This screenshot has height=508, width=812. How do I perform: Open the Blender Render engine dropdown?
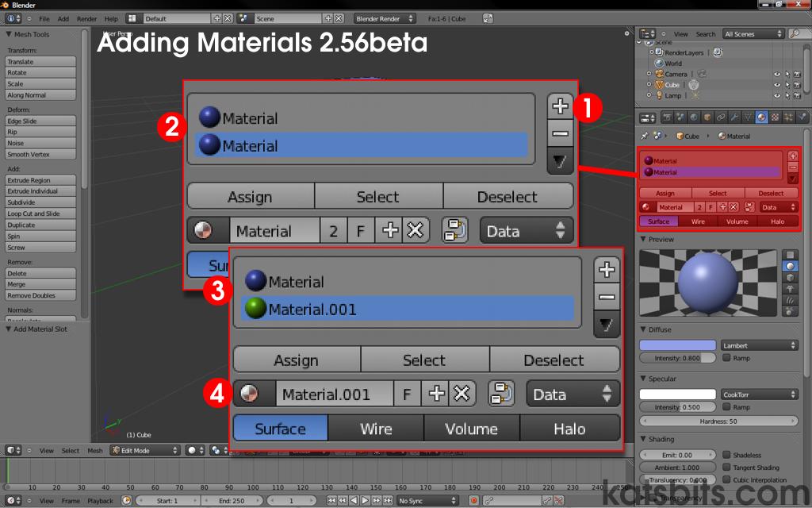pos(385,18)
